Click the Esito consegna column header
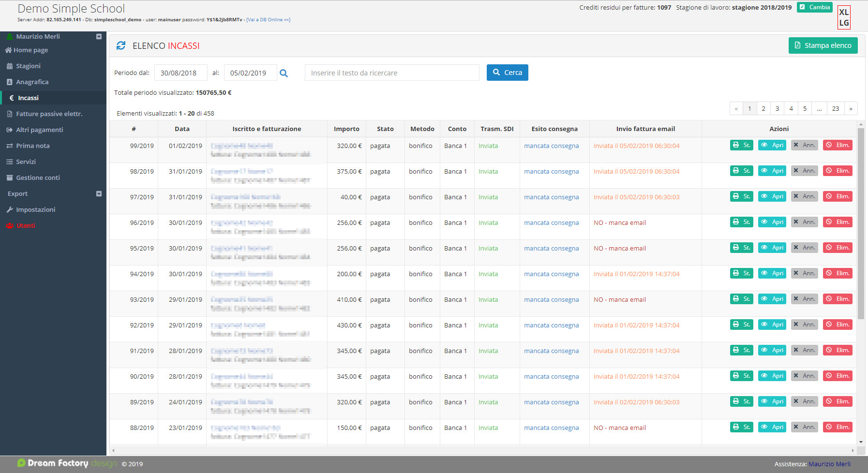This screenshot has width=868, height=473. (x=554, y=129)
